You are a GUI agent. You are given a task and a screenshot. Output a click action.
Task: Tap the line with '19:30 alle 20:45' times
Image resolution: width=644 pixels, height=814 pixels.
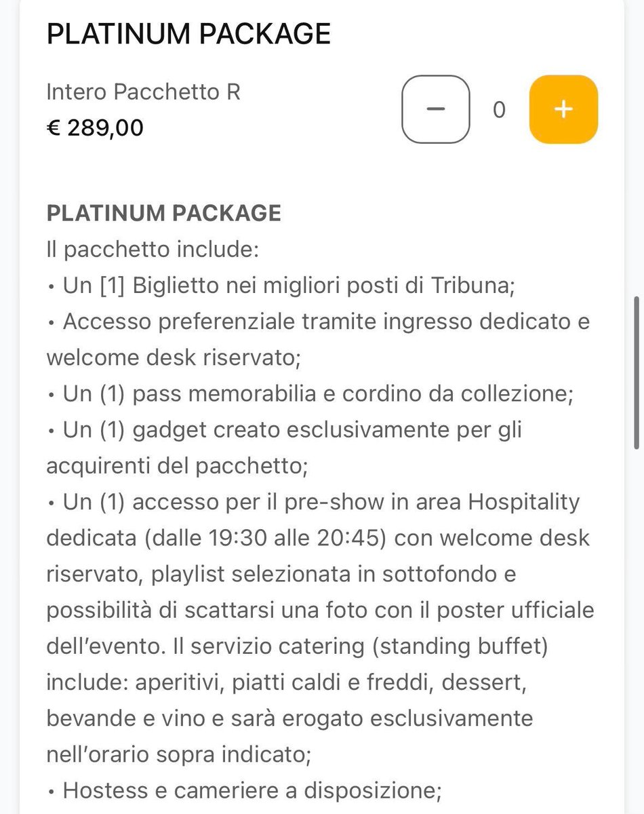pyautogui.click(x=318, y=539)
